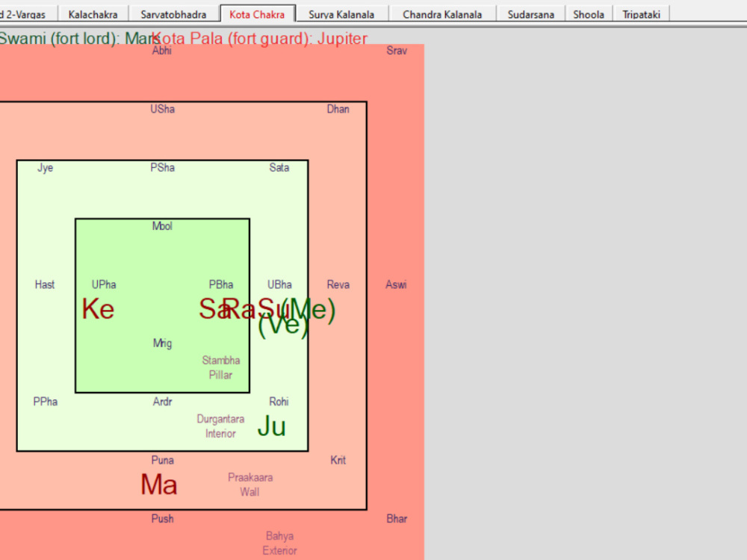
Task: Click the Bhar nakshatra label
Action: (397, 519)
